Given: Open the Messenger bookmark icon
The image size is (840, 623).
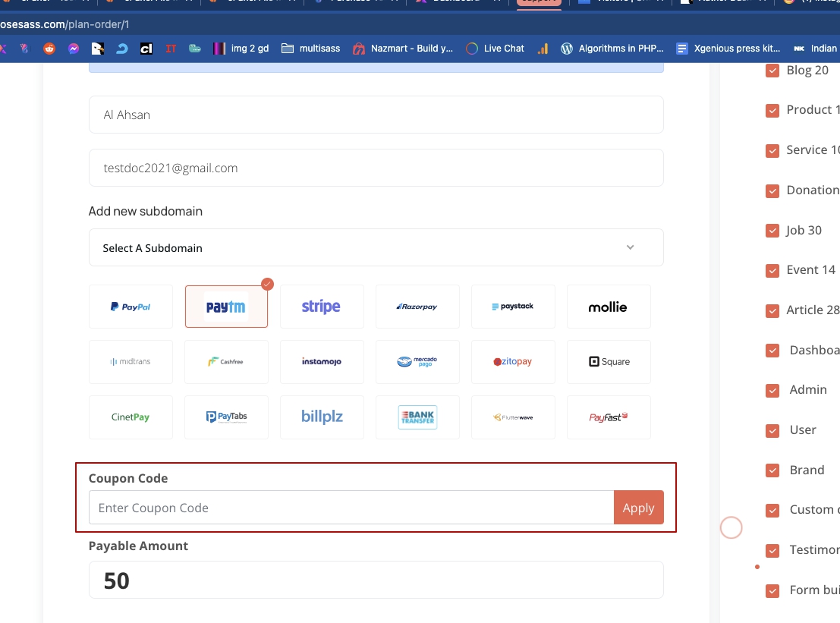Looking at the screenshot, I should [x=74, y=49].
